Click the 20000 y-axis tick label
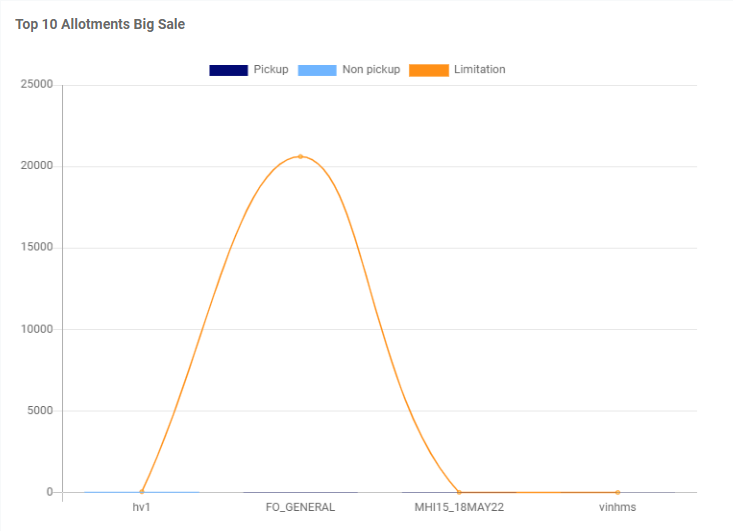This screenshot has width=733, height=531. [37, 166]
